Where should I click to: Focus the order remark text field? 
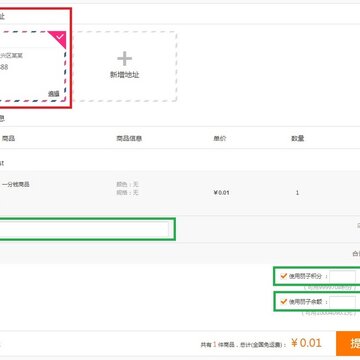tap(84, 229)
